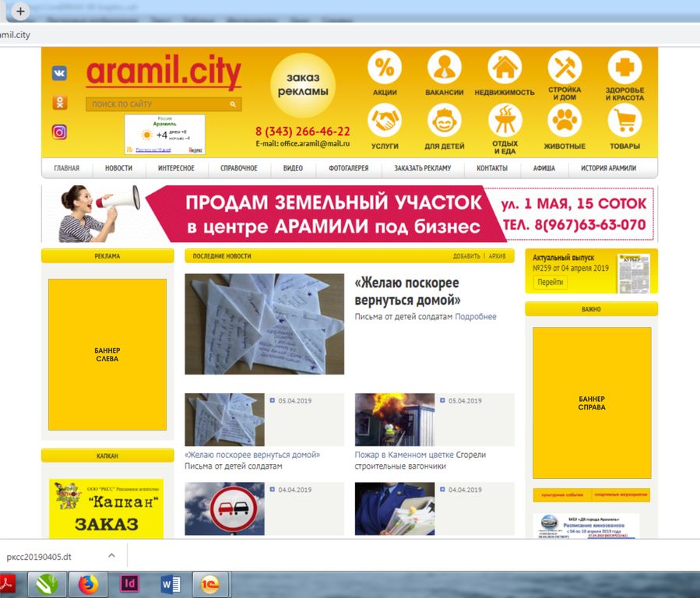This screenshot has width=700, height=598.
Task: Click the Товары shopping cart icon
Action: pos(624,121)
